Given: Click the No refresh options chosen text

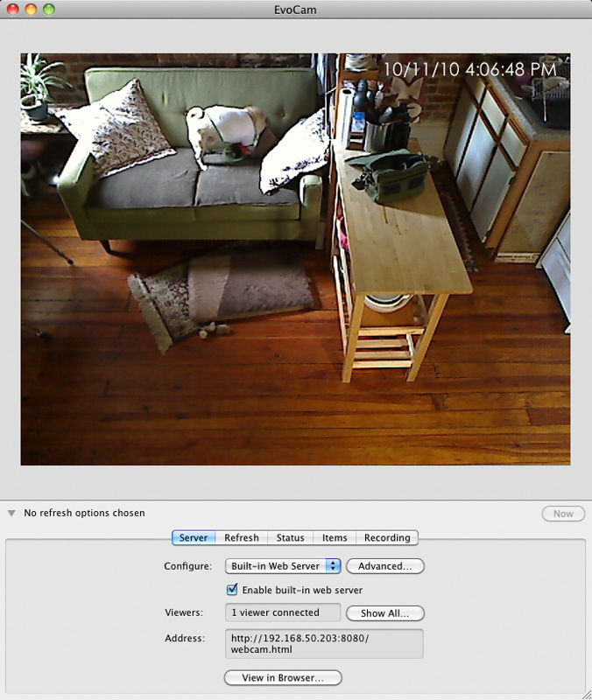Looking at the screenshot, I should click(x=84, y=513).
